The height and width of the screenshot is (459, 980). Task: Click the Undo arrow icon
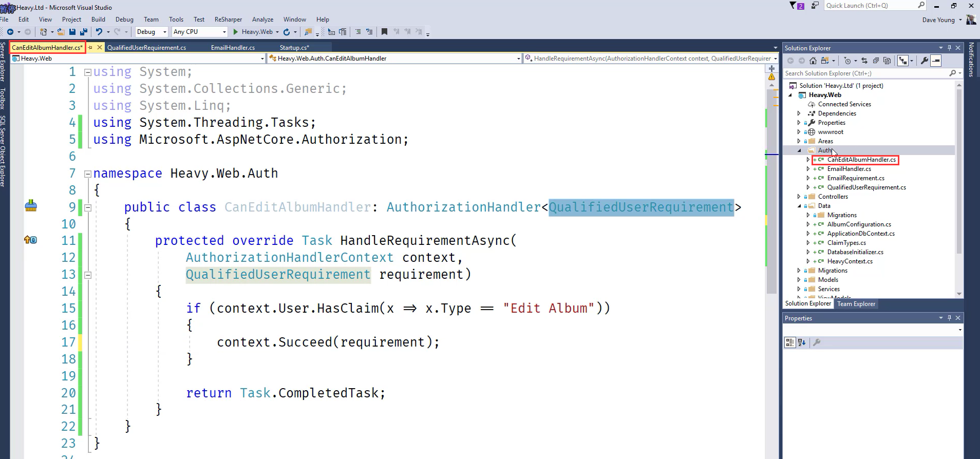click(x=99, y=32)
